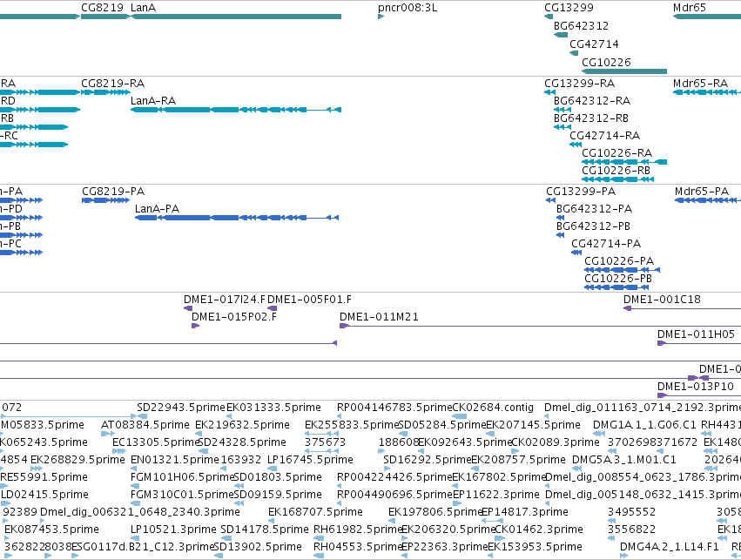This screenshot has height=560, width=741.
Task: Select the FGM101H06.5prime EST label
Action: [182, 477]
